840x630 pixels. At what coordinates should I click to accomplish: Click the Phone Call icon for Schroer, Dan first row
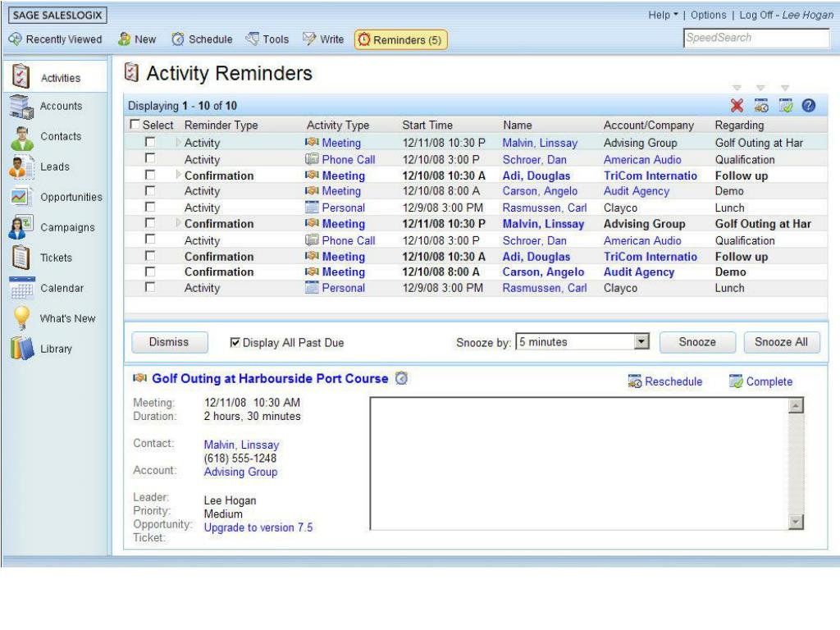click(312, 159)
